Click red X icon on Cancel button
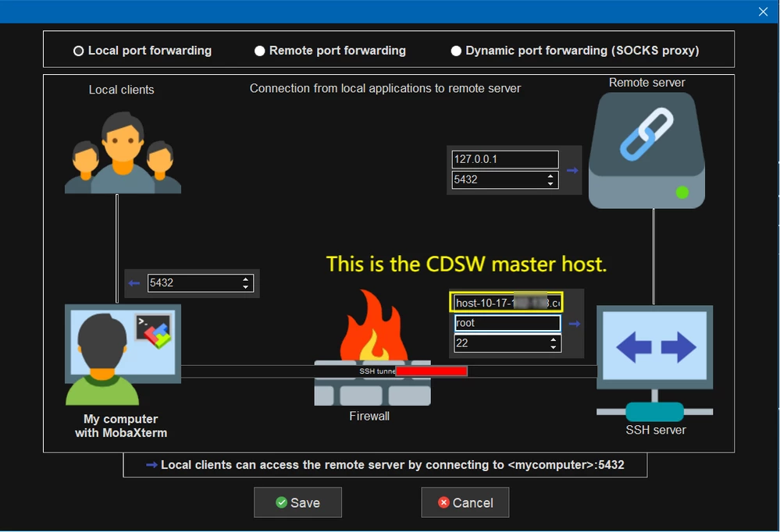The height and width of the screenshot is (532, 780). (x=443, y=502)
